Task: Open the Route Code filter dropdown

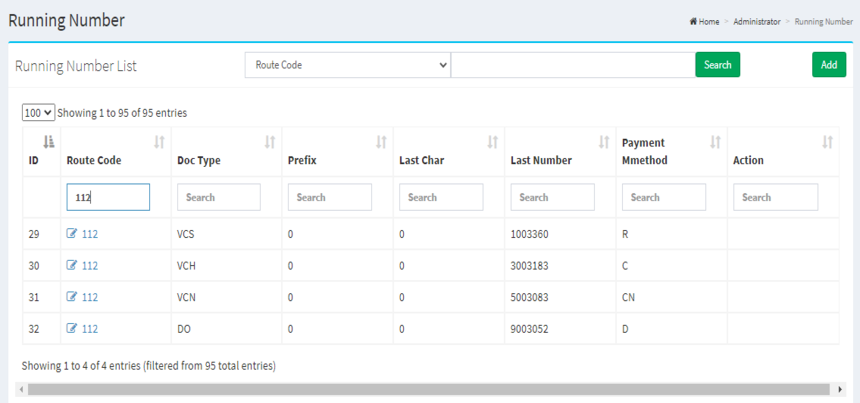Action: click(347, 65)
